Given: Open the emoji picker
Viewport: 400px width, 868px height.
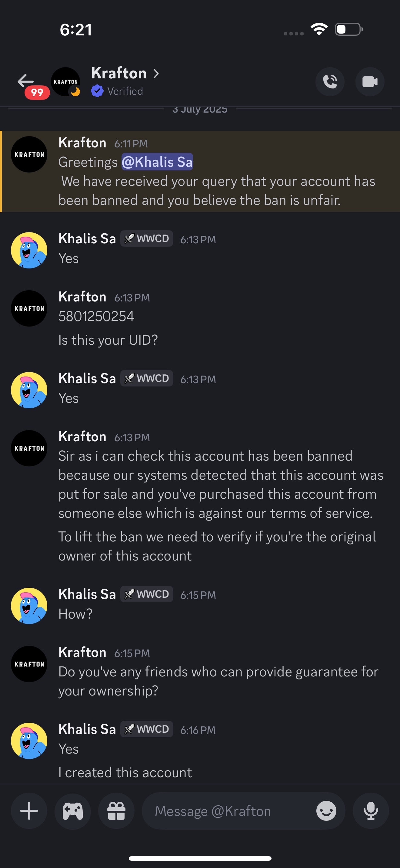Looking at the screenshot, I should [326, 811].
